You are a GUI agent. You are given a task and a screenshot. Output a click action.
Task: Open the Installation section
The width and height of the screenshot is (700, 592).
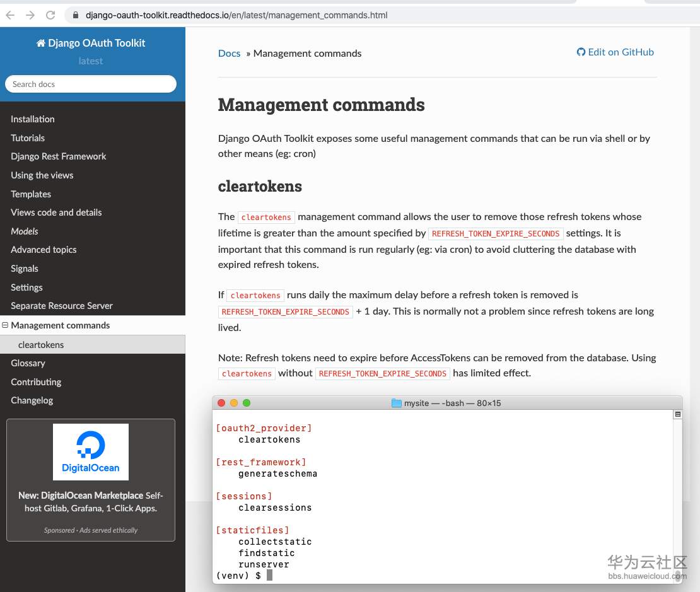(33, 119)
